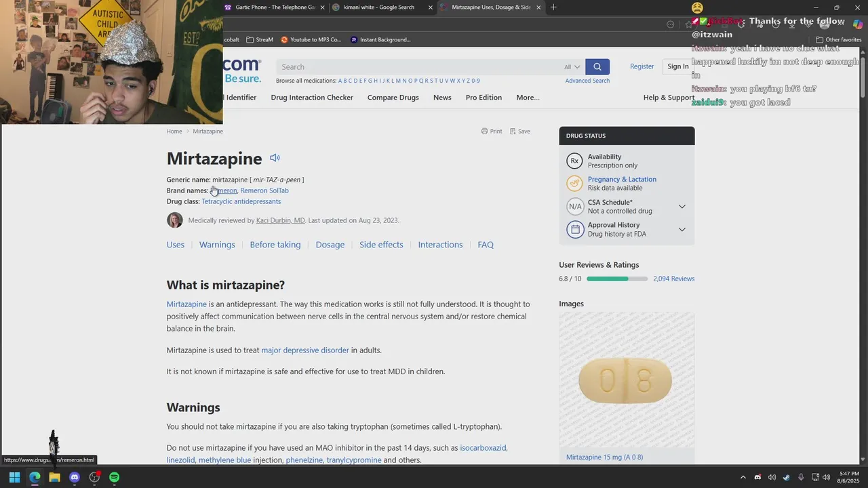
Task: Open File Explorer from the taskbar
Action: pyautogui.click(x=54, y=477)
